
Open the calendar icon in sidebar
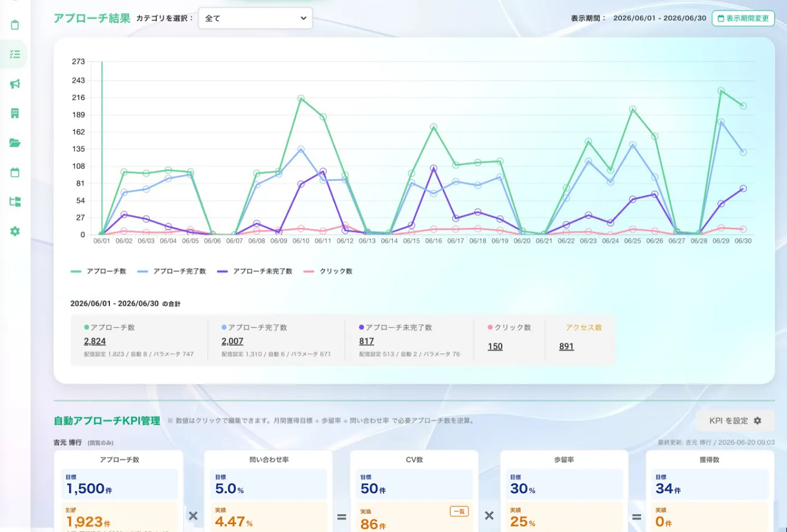click(15, 172)
